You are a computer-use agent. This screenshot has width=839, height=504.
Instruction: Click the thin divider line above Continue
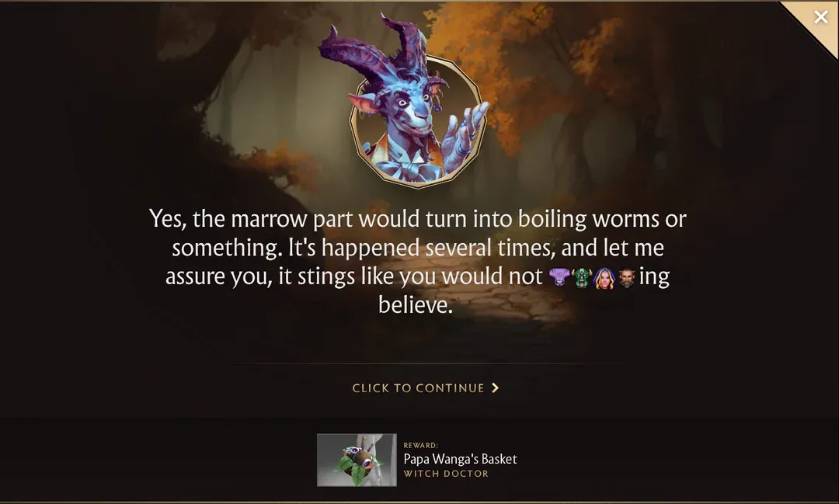426,363
